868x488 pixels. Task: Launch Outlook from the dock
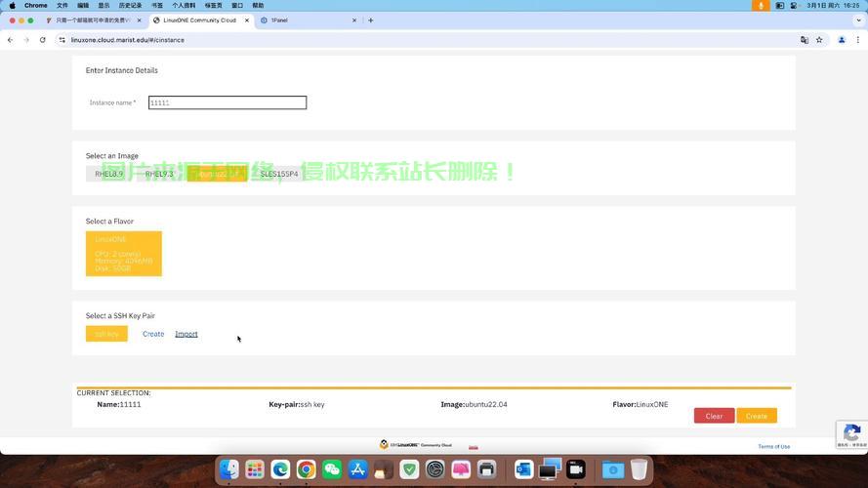(x=523, y=469)
